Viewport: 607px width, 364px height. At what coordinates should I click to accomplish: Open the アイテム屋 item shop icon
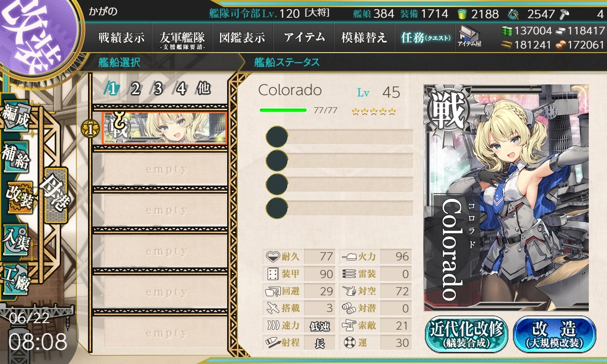click(469, 36)
